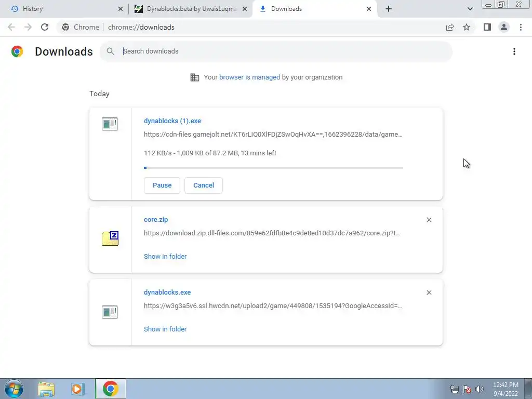Go back using the browser back arrow

(11, 27)
